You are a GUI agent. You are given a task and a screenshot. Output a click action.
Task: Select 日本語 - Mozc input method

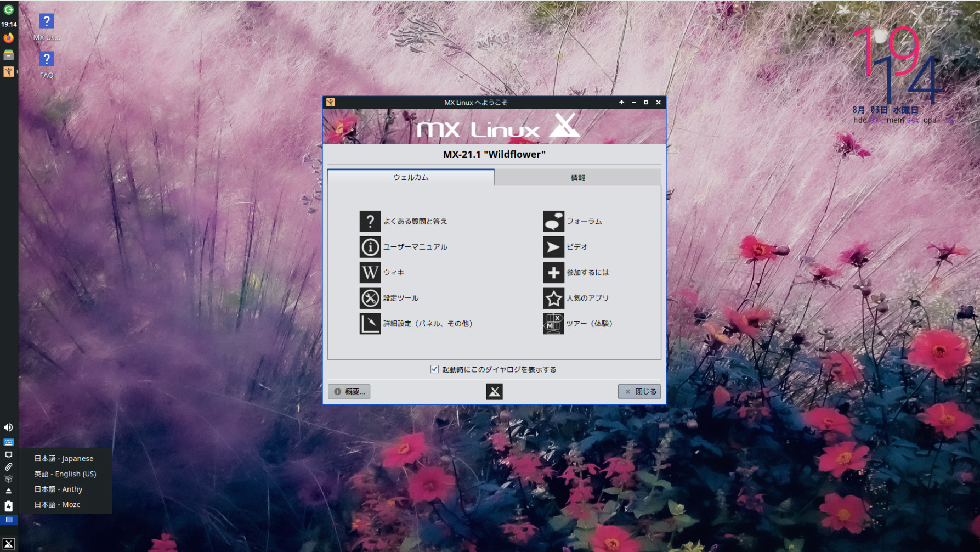57,505
